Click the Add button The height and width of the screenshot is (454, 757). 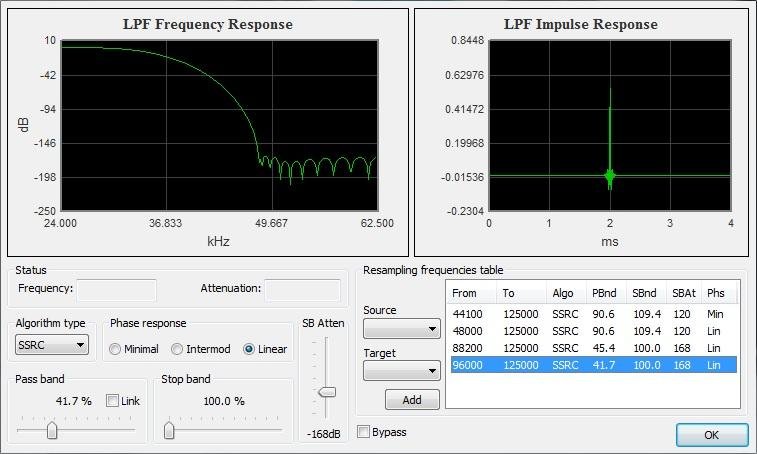412,399
